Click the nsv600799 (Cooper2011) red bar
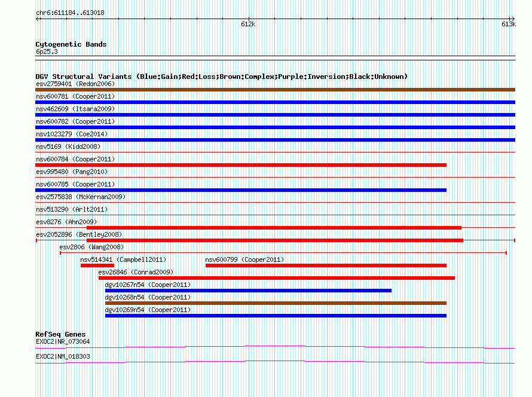The height and width of the screenshot is (397, 532). [326, 265]
